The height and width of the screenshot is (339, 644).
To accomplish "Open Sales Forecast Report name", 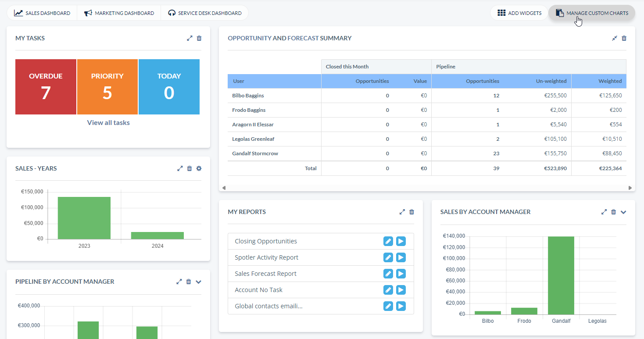I will click(x=266, y=274).
